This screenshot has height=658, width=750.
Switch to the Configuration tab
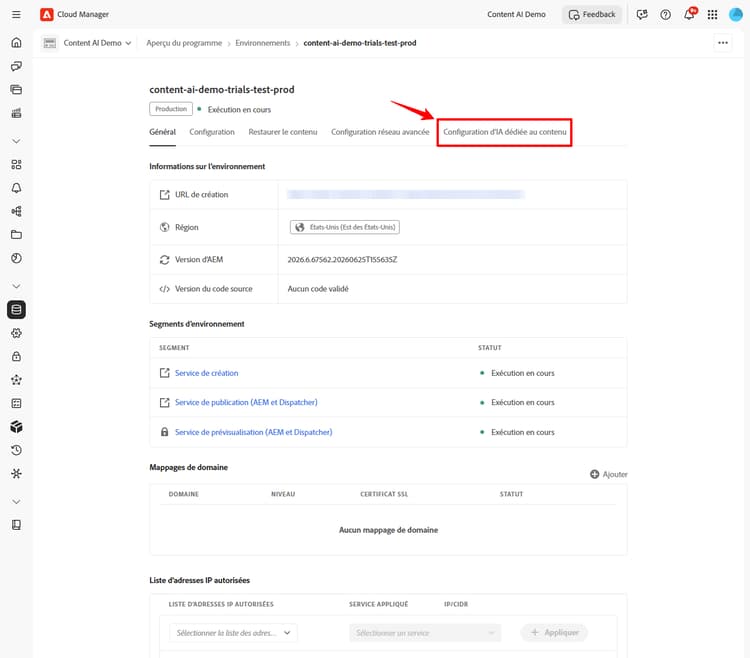212,132
